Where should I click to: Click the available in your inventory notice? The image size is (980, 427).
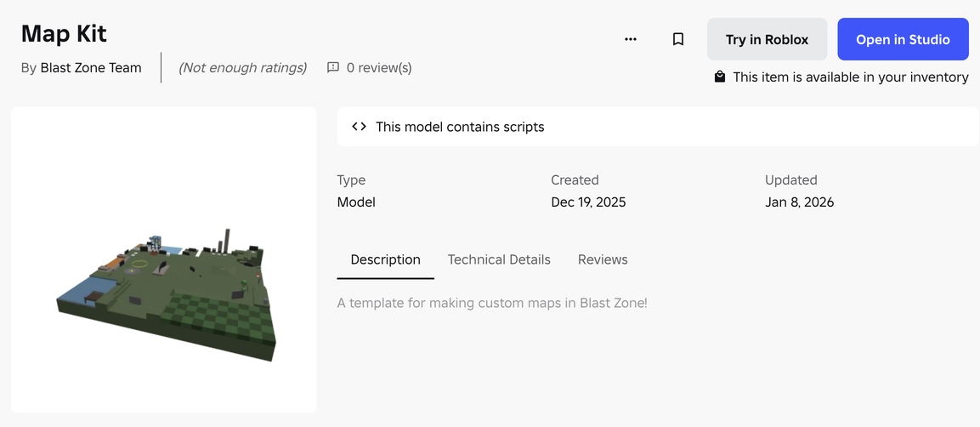[850, 77]
